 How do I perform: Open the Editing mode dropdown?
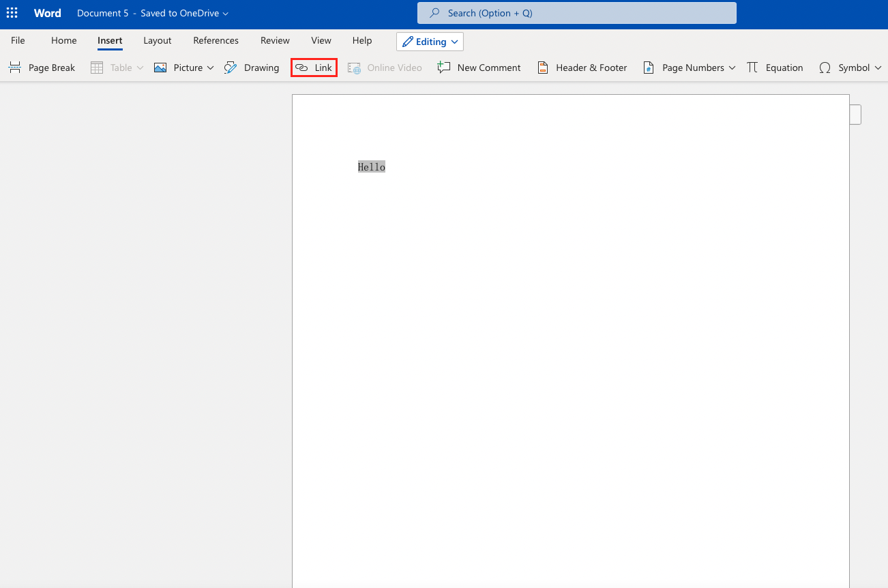430,42
